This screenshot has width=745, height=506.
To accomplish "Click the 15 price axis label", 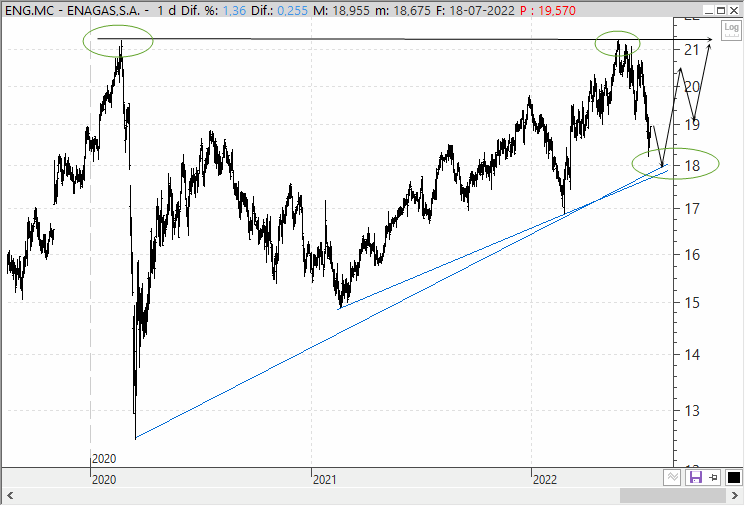I will point(692,302).
